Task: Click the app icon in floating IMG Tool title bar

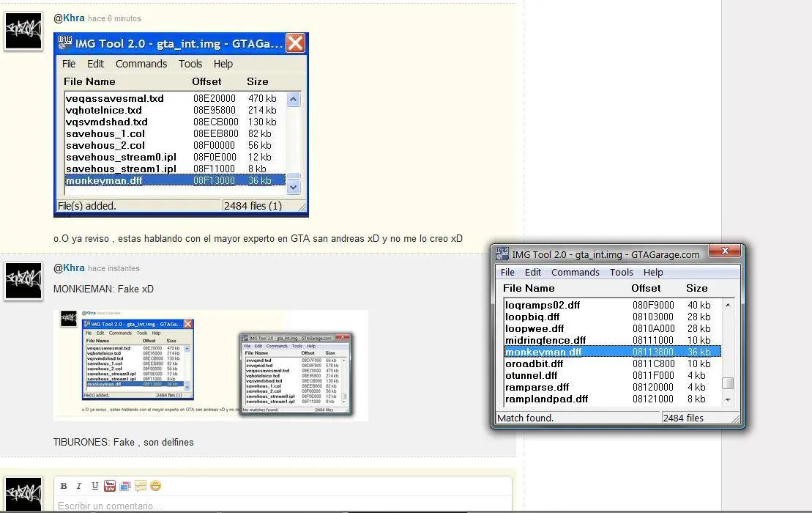Action: tap(502, 254)
